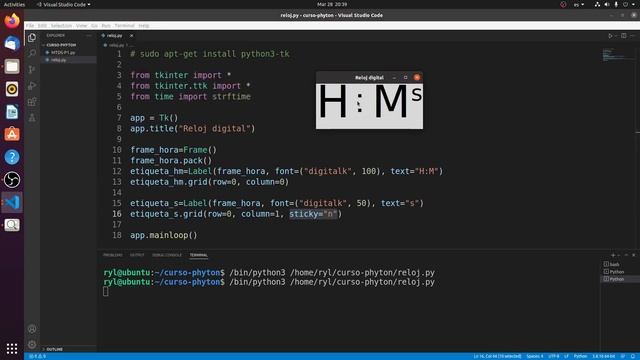Open the magnifier image viewer dock icon

12,225
